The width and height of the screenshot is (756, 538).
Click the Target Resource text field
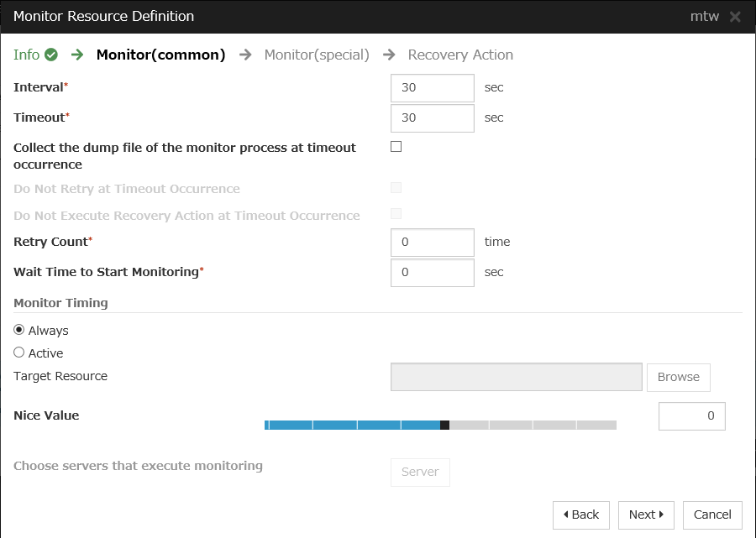pos(517,377)
